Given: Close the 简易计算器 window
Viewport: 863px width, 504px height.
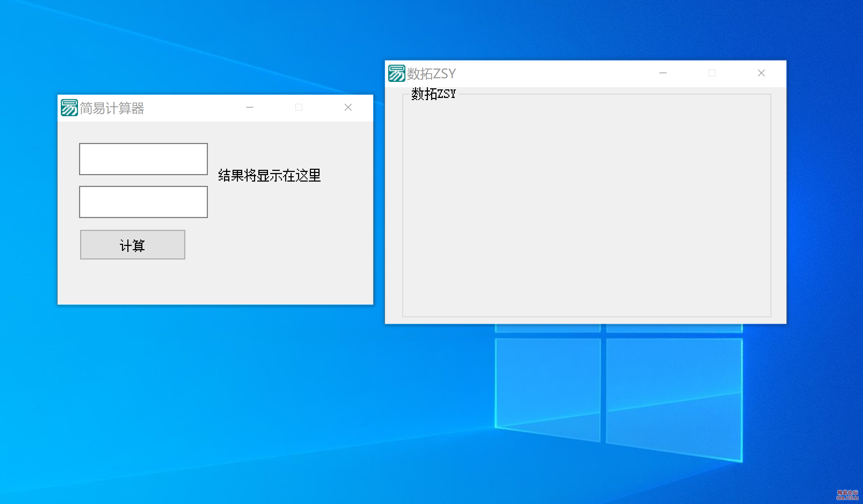Looking at the screenshot, I should coord(348,107).
